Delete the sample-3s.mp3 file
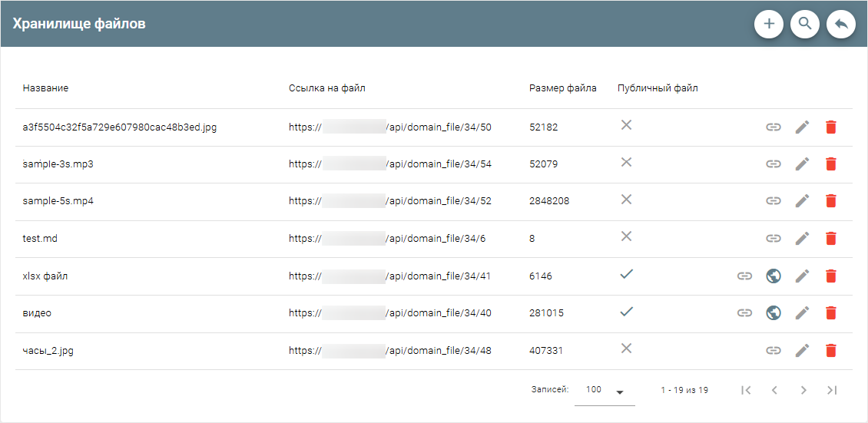This screenshot has height=423, width=868. point(830,164)
